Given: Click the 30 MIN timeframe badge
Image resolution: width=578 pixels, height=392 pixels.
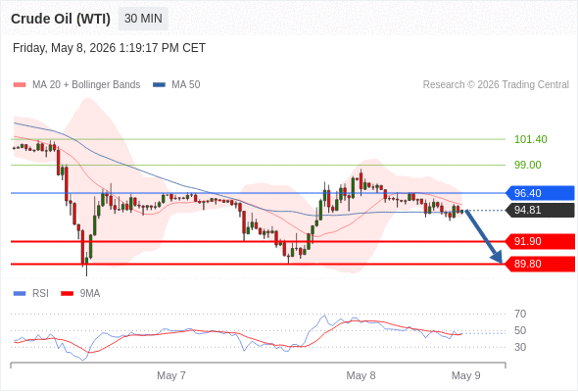Looking at the screenshot, I should pyautogui.click(x=143, y=19).
